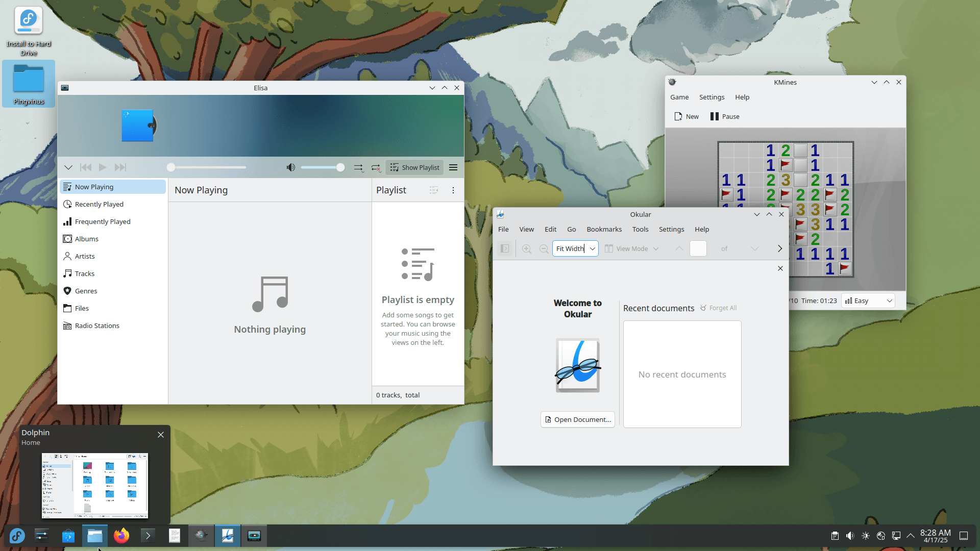Toggle repeat mode in Elisa
The width and height of the screenshot is (980, 551).
376,167
